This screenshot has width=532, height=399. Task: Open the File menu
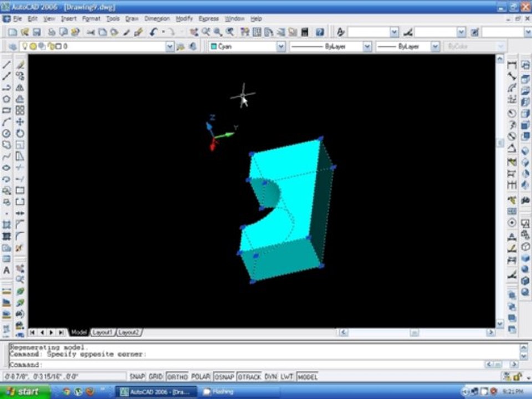(18, 19)
